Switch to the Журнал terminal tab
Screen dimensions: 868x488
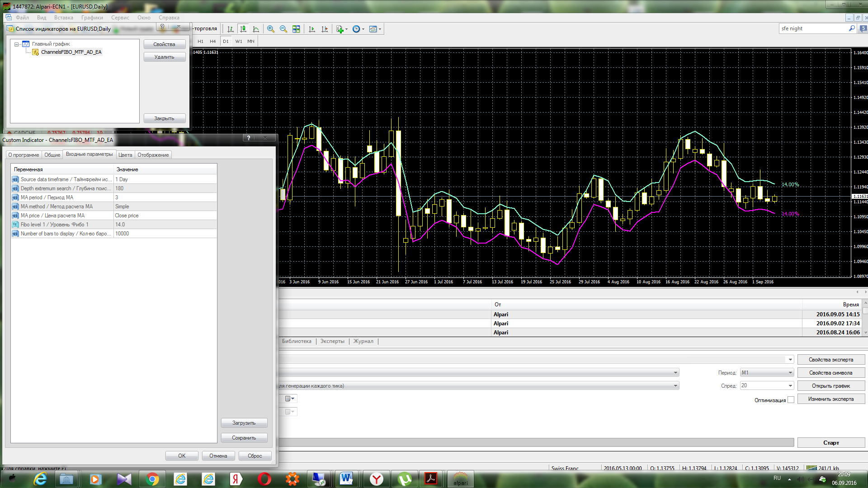363,341
